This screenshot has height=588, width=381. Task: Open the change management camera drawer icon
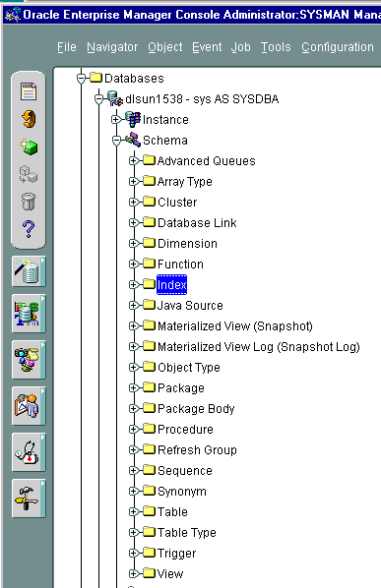coord(29,360)
